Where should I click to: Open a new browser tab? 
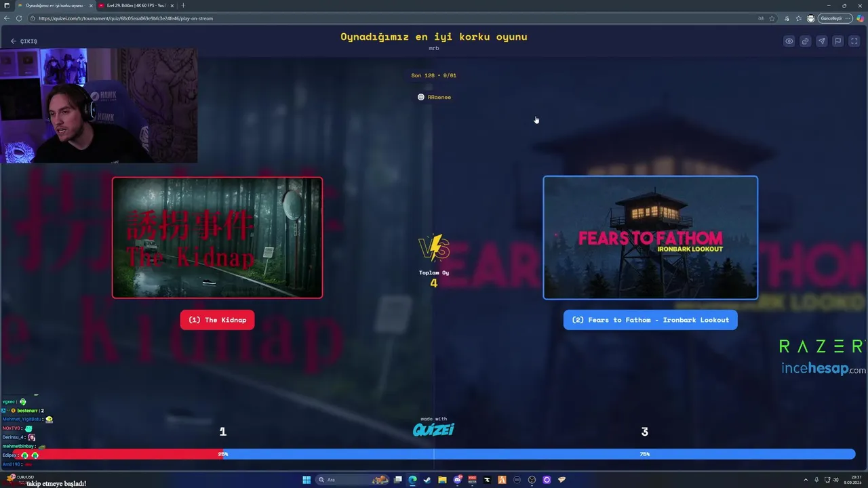(x=183, y=5)
